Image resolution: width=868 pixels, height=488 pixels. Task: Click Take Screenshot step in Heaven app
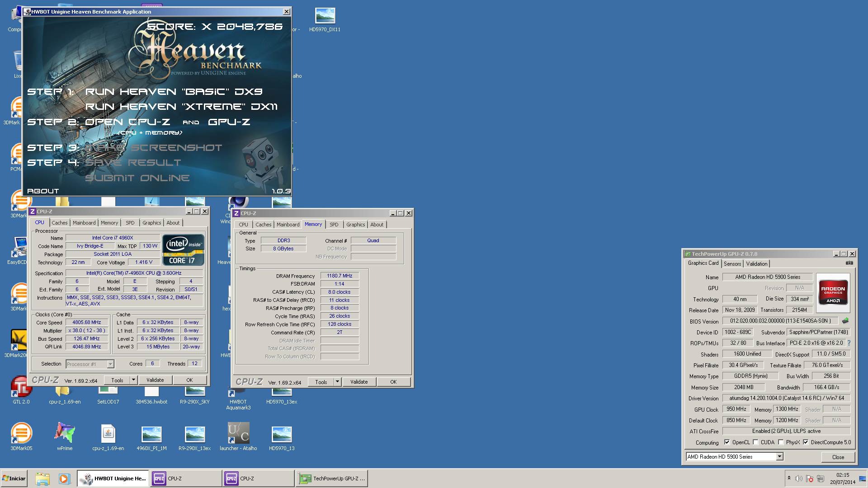point(154,148)
